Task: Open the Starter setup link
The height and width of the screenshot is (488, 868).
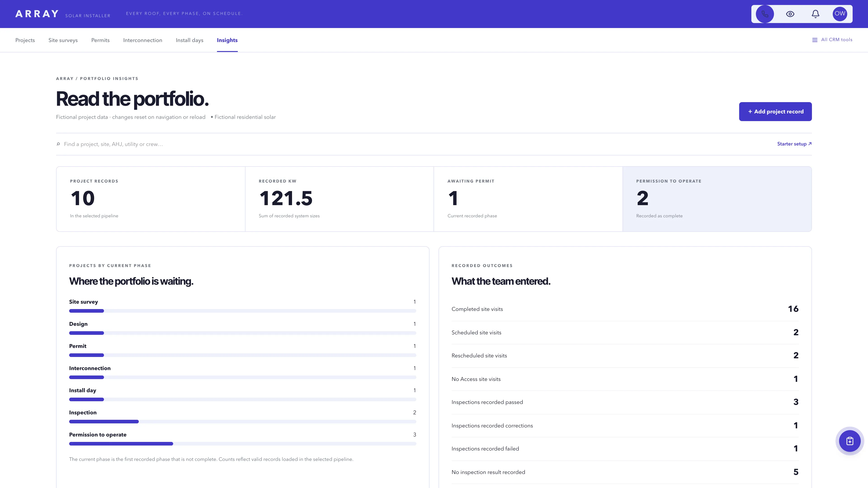Action: [794, 144]
